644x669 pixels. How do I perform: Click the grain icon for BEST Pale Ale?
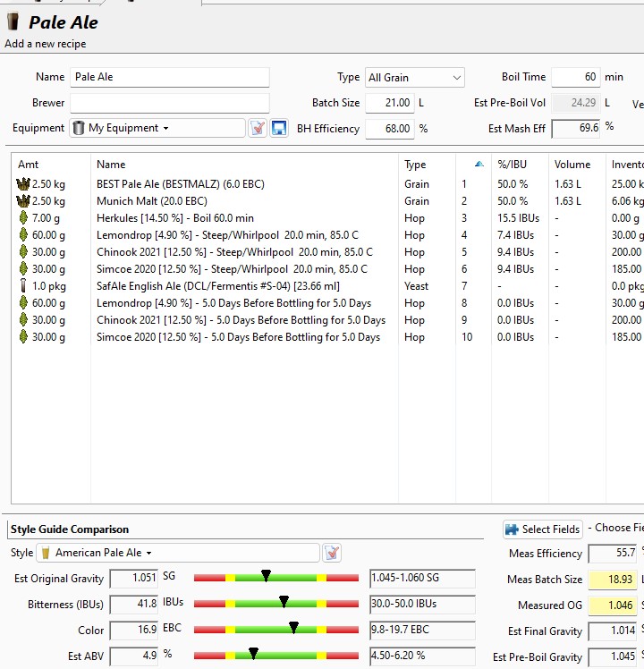click(x=23, y=184)
